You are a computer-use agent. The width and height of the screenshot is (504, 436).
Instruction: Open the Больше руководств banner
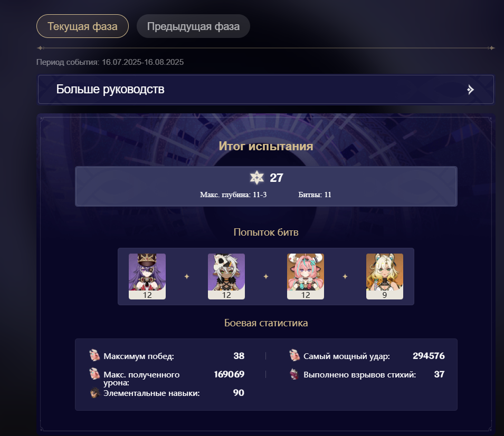click(x=266, y=89)
